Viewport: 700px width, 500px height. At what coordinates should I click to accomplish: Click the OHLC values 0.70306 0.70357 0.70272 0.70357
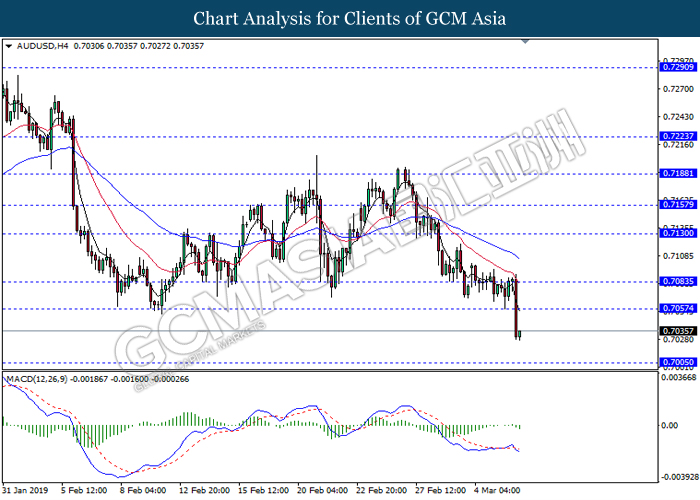click(x=138, y=46)
